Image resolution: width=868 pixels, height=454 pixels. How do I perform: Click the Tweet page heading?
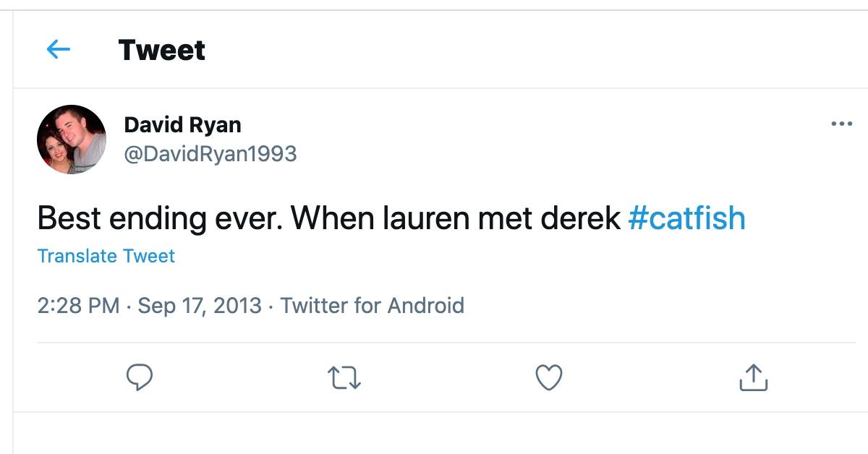(x=162, y=50)
